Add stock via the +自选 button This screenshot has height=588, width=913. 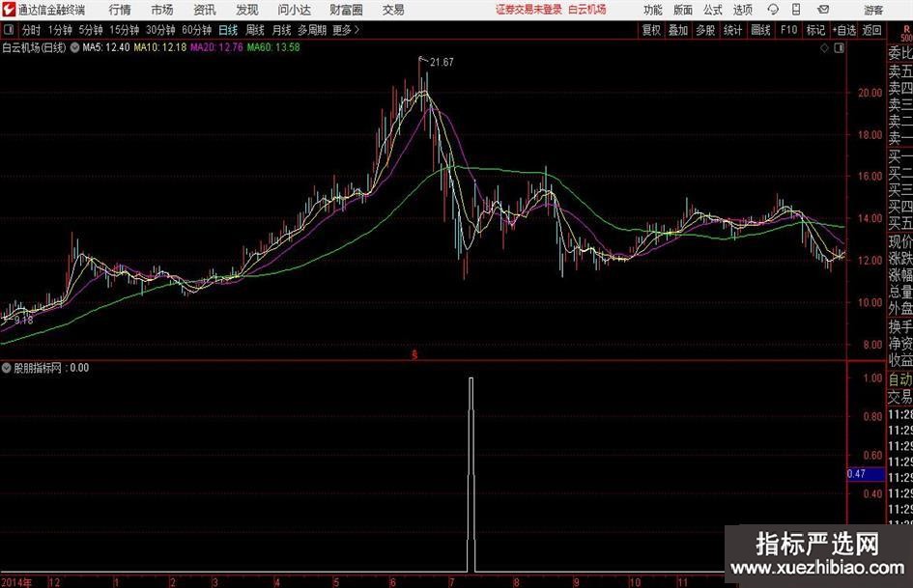[x=843, y=30]
